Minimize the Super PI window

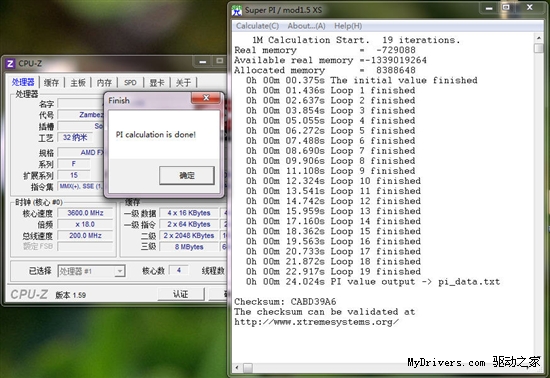coord(489,8)
